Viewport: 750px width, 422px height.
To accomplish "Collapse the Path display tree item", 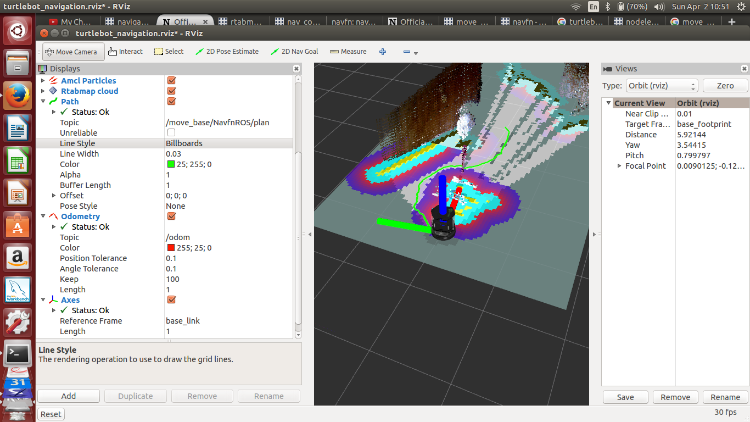I will pos(42,101).
